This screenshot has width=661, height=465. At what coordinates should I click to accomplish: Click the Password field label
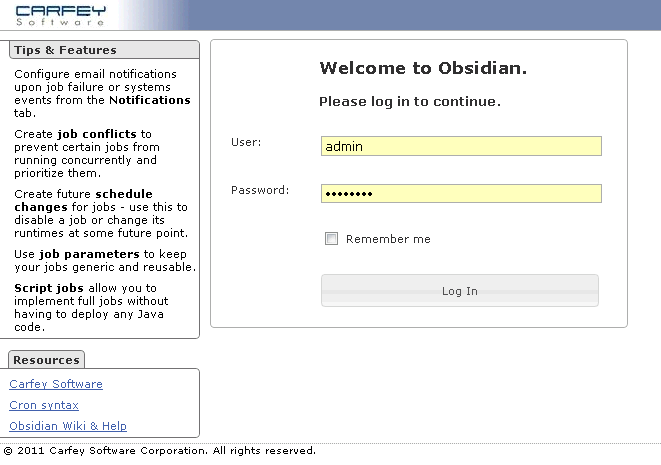coord(260,189)
